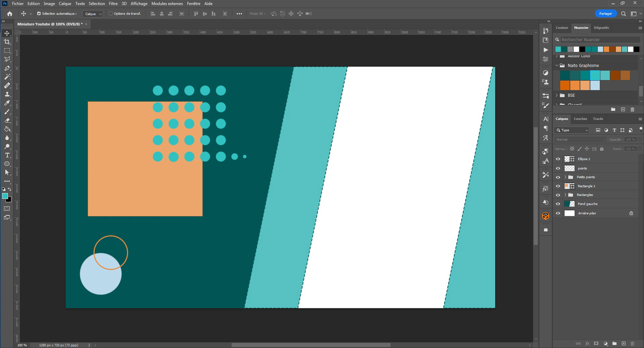Hide the Arrière-plan layer

(558, 213)
